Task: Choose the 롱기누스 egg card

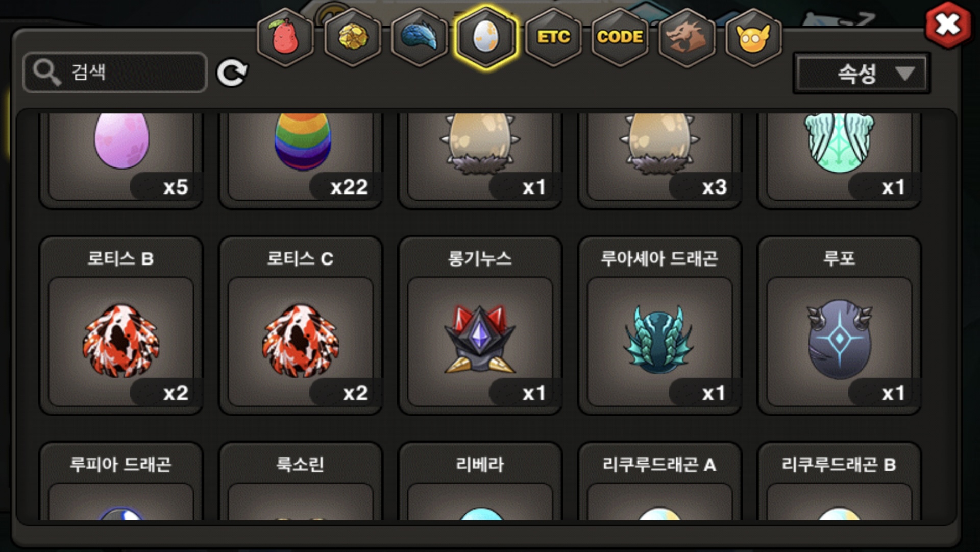Action: [480, 325]
